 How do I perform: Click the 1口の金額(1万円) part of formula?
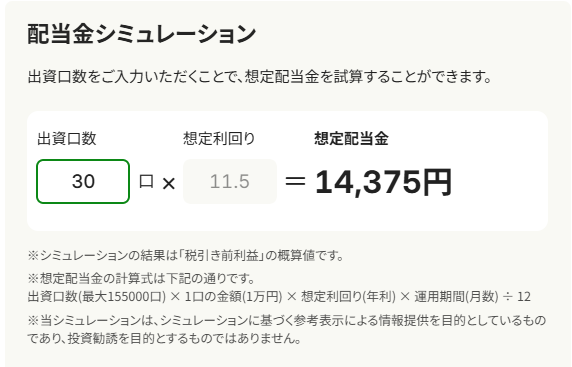point(233,297)
